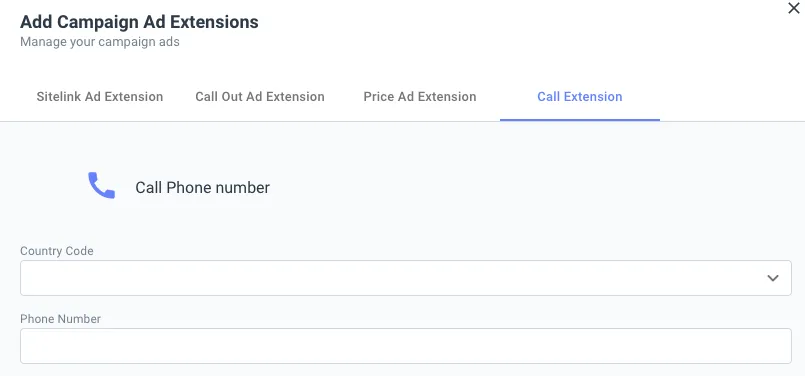Click the empty area of the Country Code combo box
Viewport: 805px width, 376px height.
[x=390, y=278]
